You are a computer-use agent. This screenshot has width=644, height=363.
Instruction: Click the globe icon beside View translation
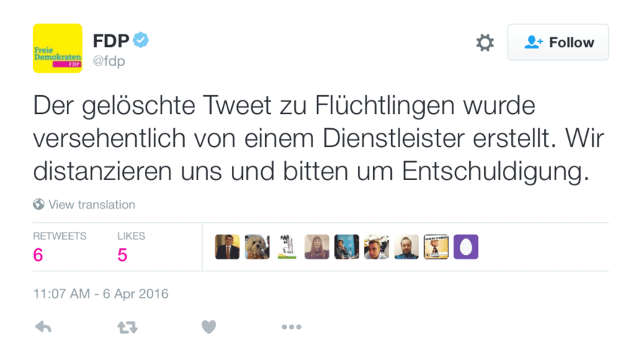(38, 205)
